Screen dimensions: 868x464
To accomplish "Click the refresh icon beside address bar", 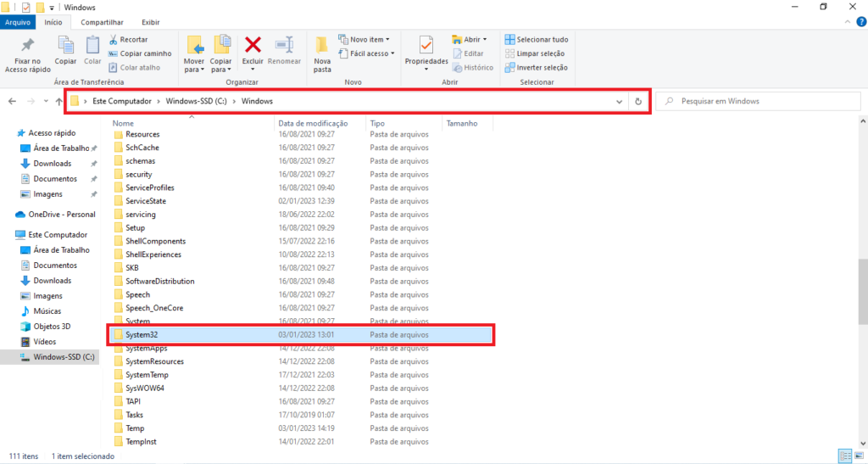I will [638, 101].
